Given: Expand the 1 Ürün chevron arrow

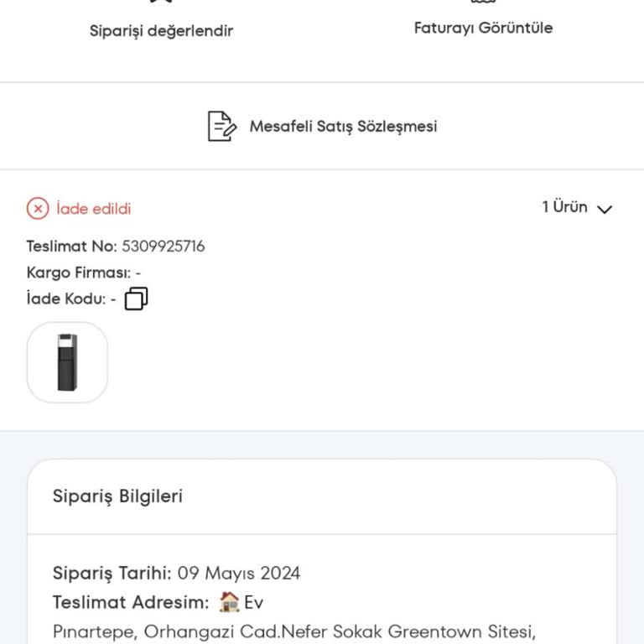Looking at the screenshot, I should click(x=605, y=210).
